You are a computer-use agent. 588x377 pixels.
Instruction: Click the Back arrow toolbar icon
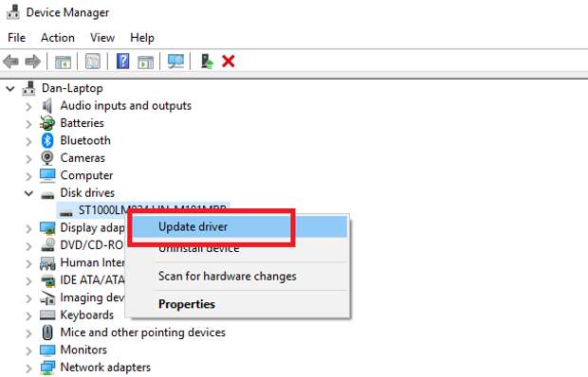(10, 61)
